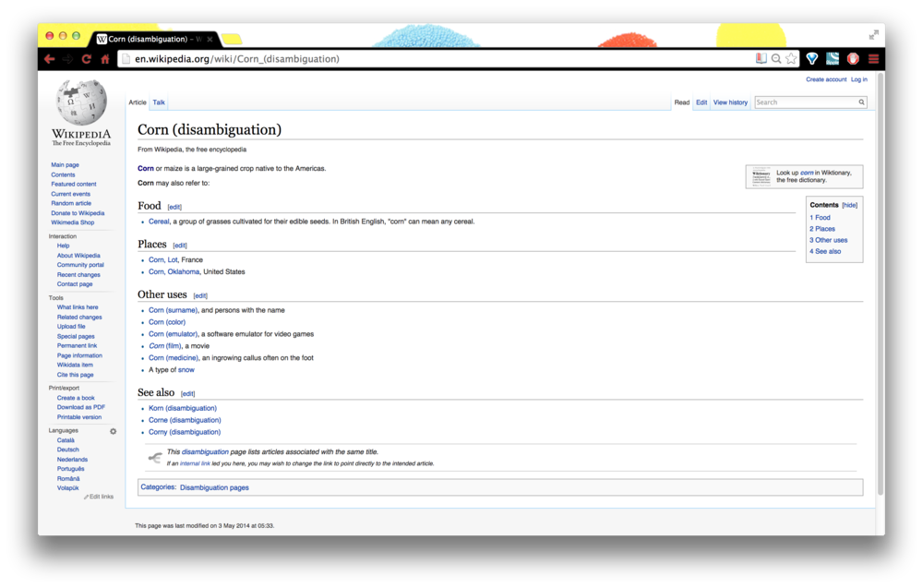Click Corn, Lot link under Places
The width and height of the screenshot is (923, 588).
(x=163, y=259)
